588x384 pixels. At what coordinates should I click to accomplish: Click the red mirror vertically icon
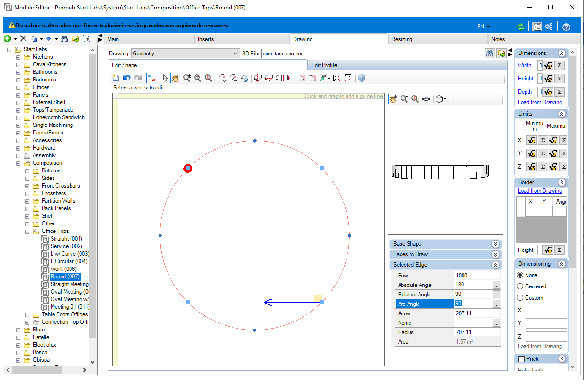click(x=348, y=78)
